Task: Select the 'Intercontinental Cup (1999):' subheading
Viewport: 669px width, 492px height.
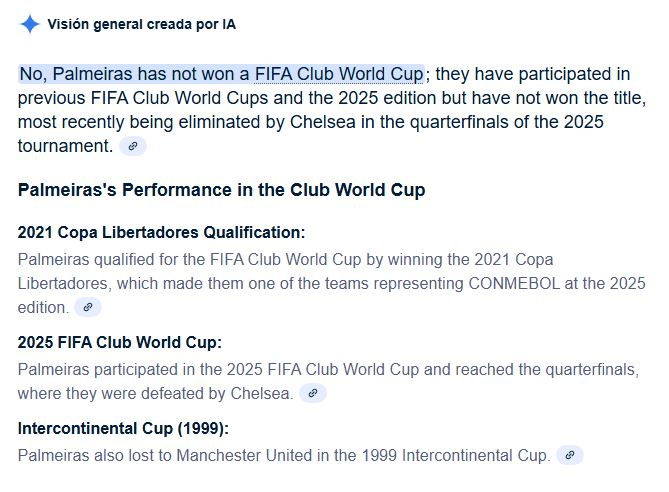Action: pos(123,428)
